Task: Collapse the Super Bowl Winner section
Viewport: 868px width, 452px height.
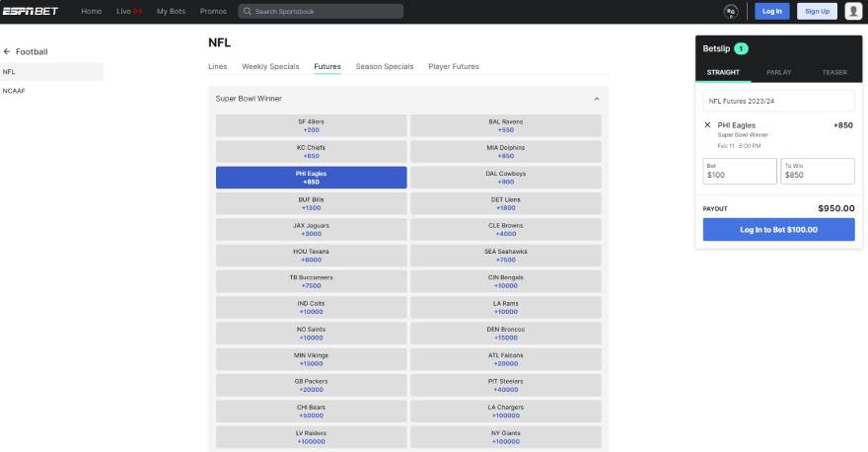Action: [596, 99]
